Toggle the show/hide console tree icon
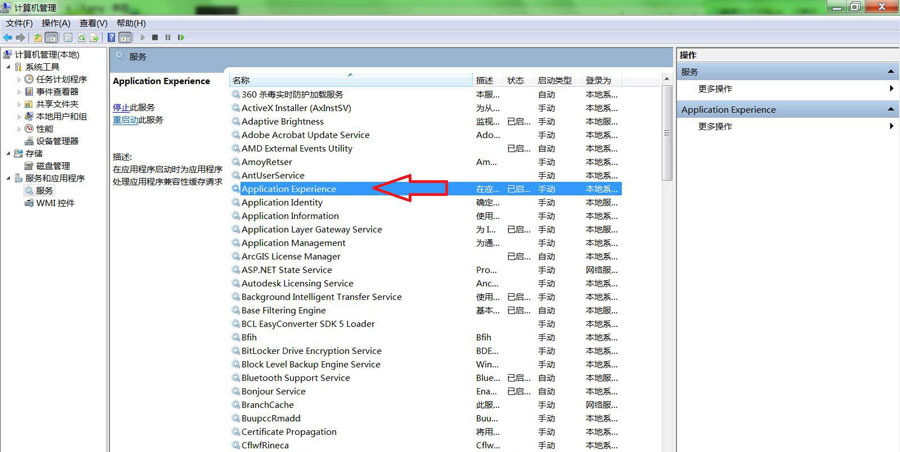Image resolution: width=900 pixels, height=452 pixels. pos(52,37)
